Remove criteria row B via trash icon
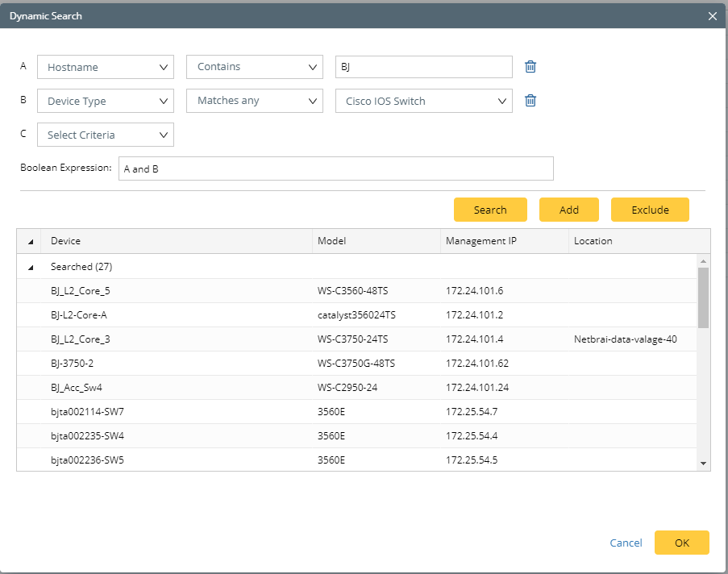 530,100
